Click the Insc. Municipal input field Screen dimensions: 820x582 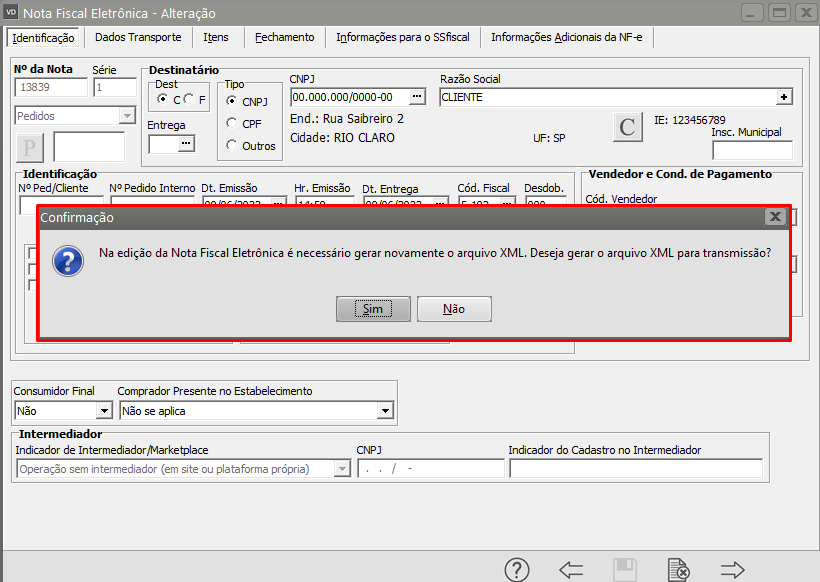click(752, 151)
